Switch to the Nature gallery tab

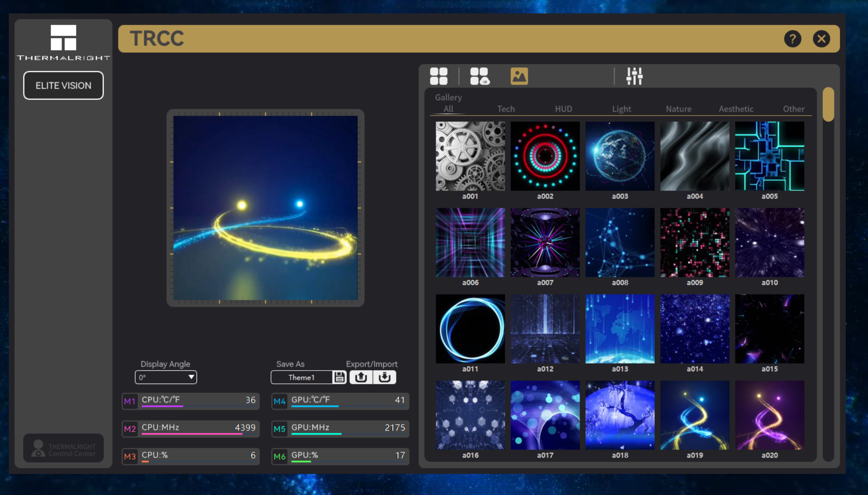[x=678, y=109]
